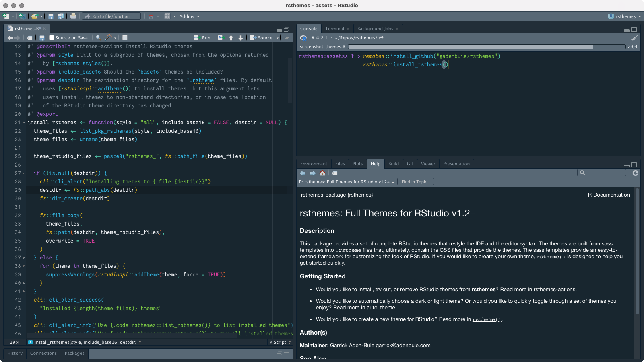Go to the Help home page

pyautogui.click(x=322, y=173)
